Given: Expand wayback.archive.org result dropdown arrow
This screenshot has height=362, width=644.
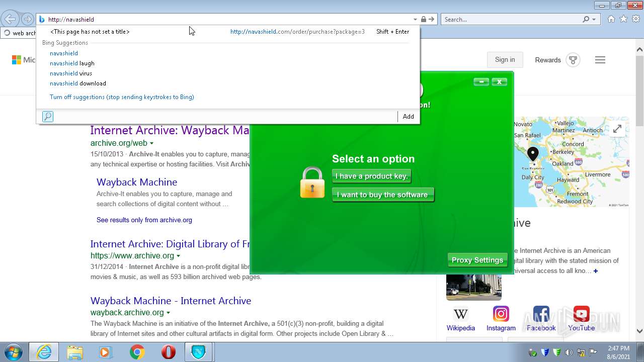Looking at the screenshot, I should point(168,313).
